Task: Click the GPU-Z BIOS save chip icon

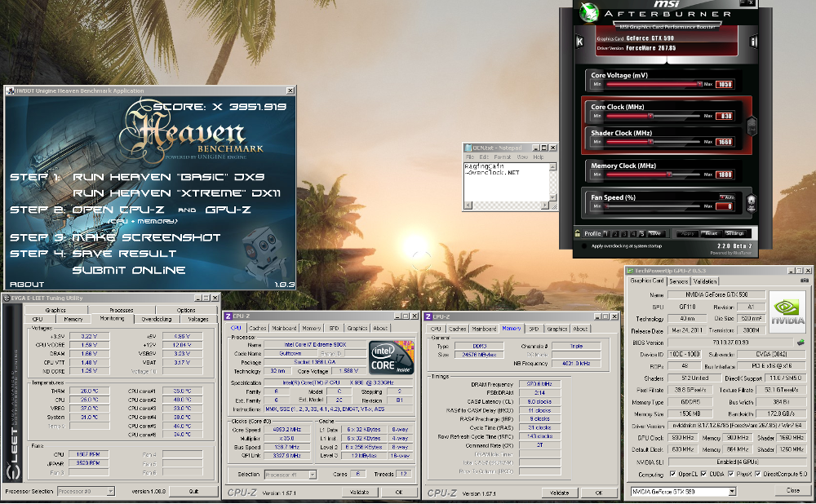Action: 800,343
